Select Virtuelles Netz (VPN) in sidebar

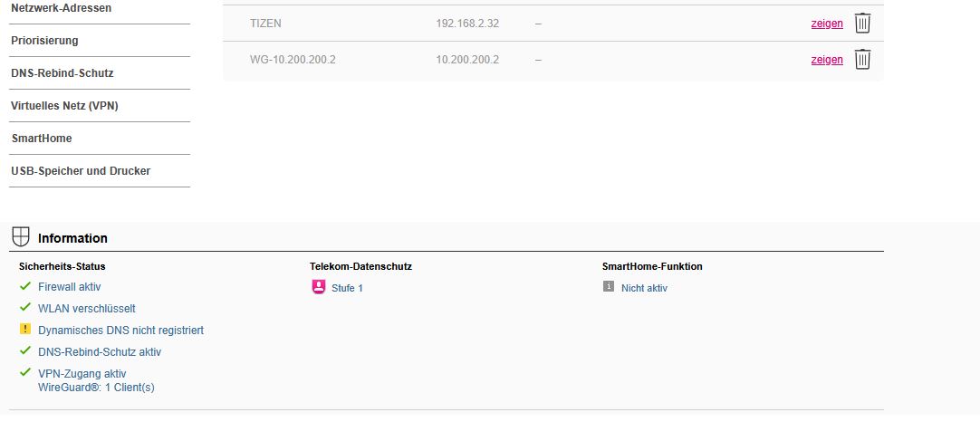64,106
